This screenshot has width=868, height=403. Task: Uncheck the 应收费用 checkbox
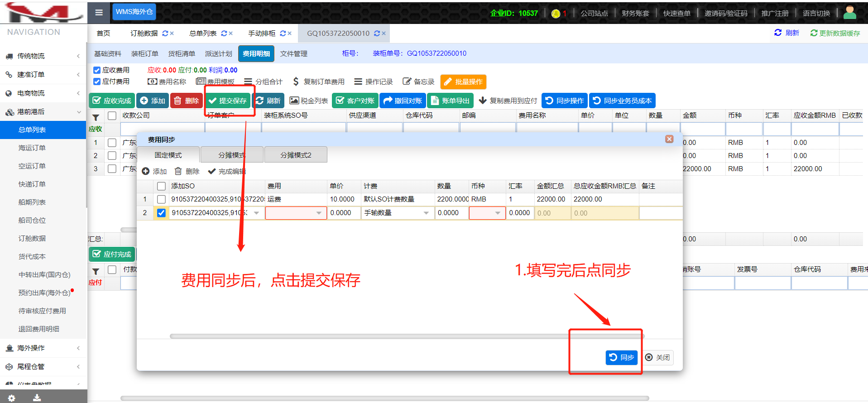(97, 70)
